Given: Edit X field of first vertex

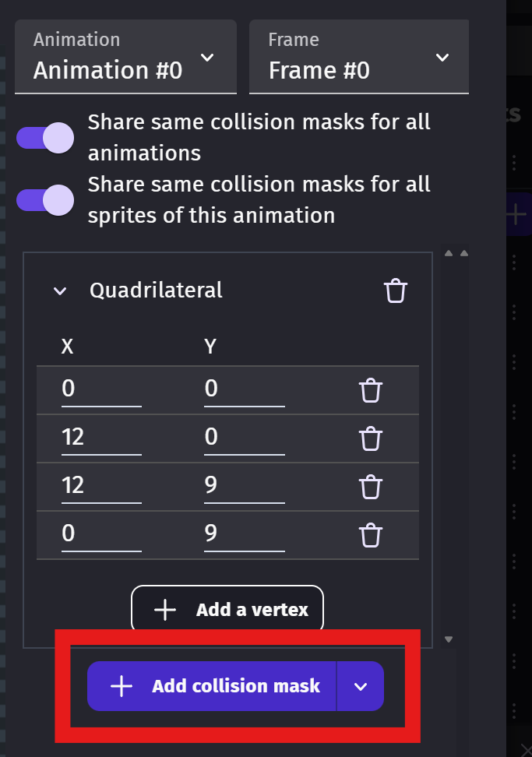Looking at the screenshot, I should click(101, 389).
